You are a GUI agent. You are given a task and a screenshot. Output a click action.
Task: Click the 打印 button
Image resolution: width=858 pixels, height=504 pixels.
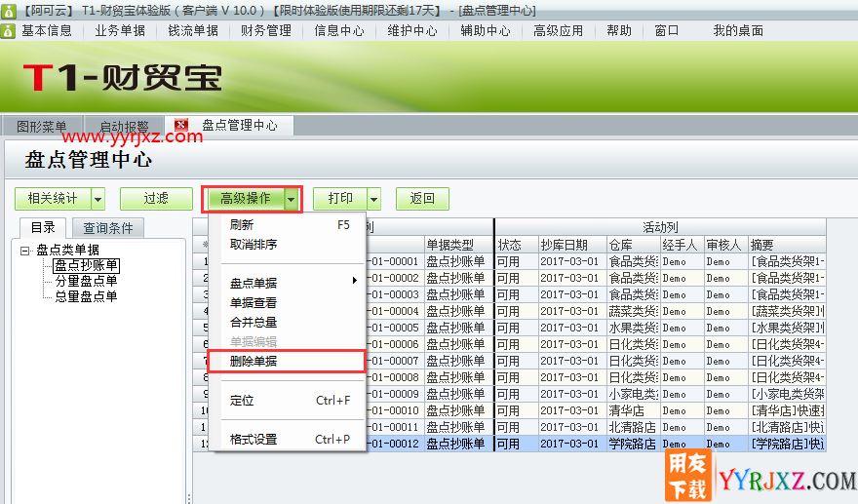pyautogui.click(x=340, y=199)
